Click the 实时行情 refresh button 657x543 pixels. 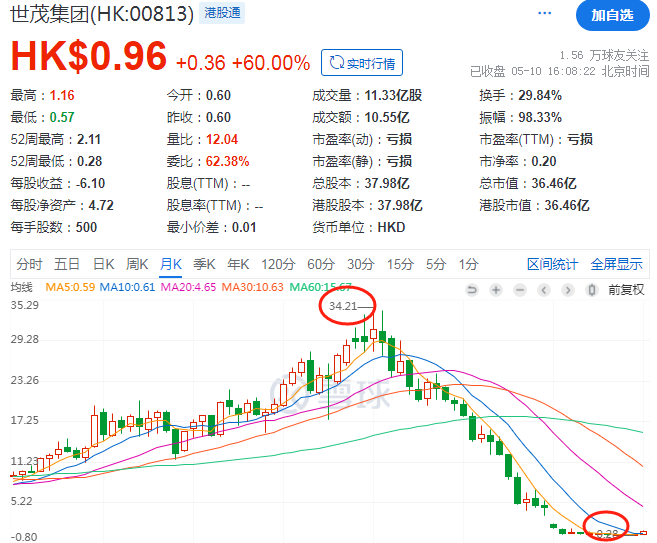tap(362, 62)
